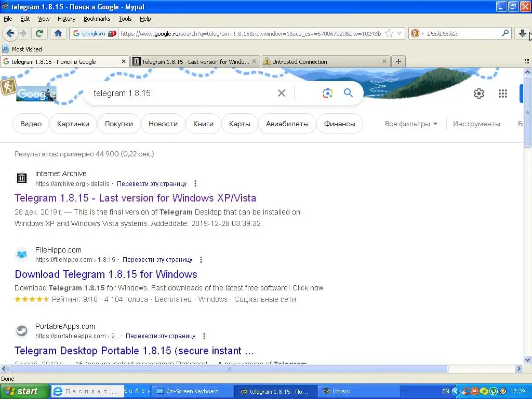
Task: Open a new tab with plus button
Action: (x=398, y=61)
